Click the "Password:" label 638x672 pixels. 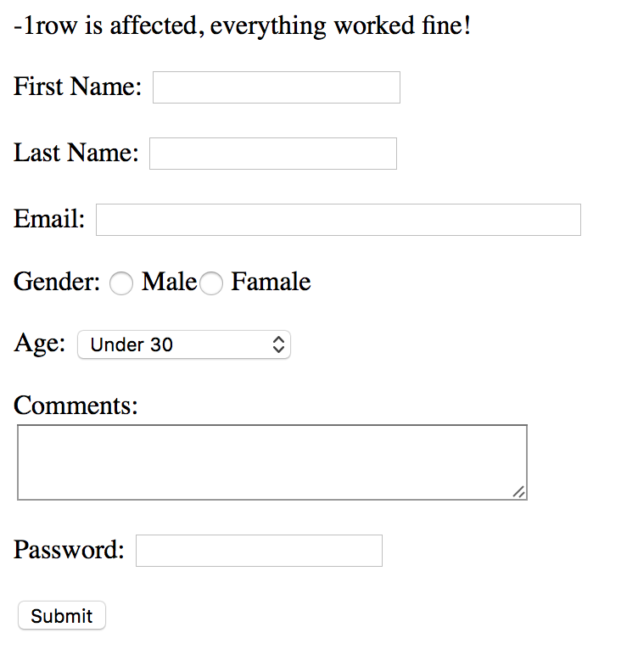69,550
